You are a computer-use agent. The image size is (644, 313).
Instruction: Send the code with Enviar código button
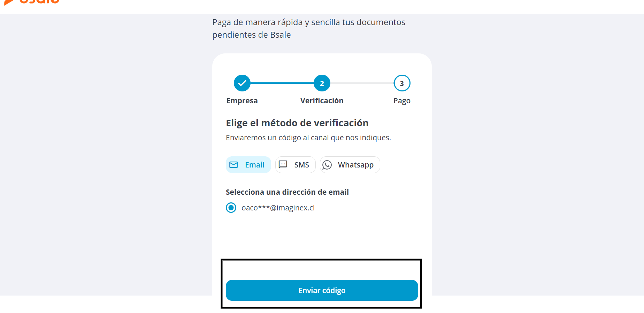pyautogui.click(x=322, y=290)
